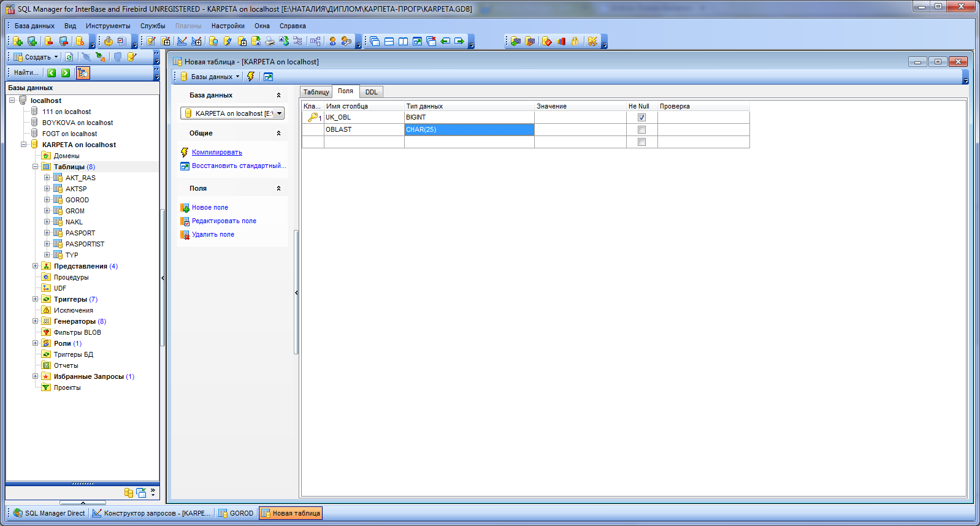Click the tile windows horizontally icon

point(389,41)
